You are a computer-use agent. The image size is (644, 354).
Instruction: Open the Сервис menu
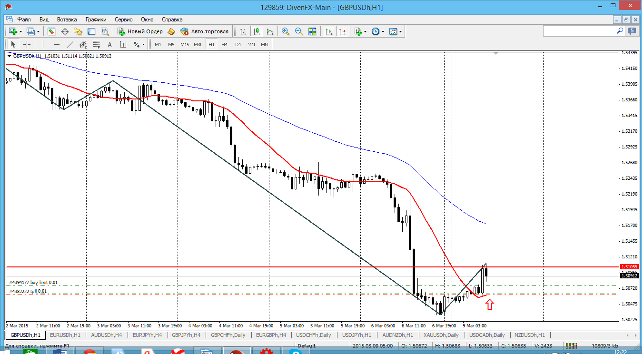coord(124,20)
